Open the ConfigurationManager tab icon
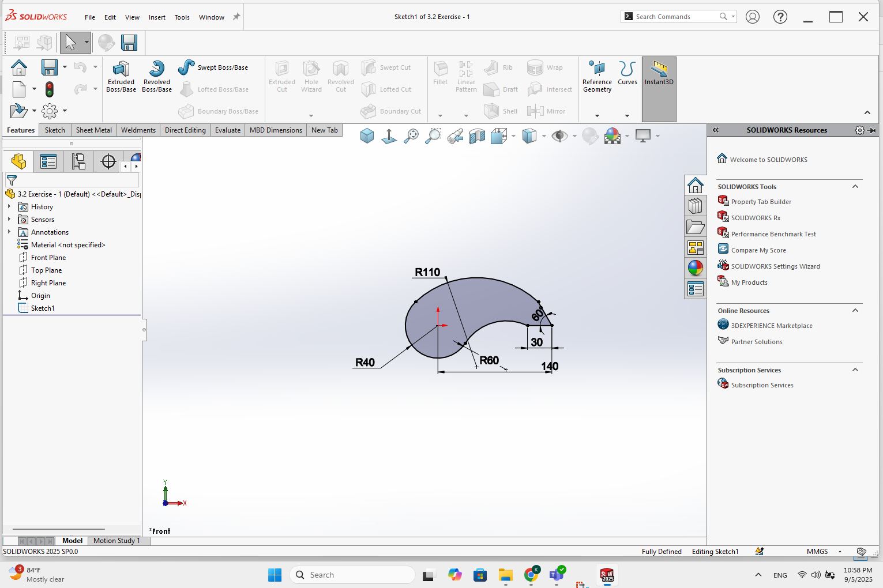 [x=78, y=161]
